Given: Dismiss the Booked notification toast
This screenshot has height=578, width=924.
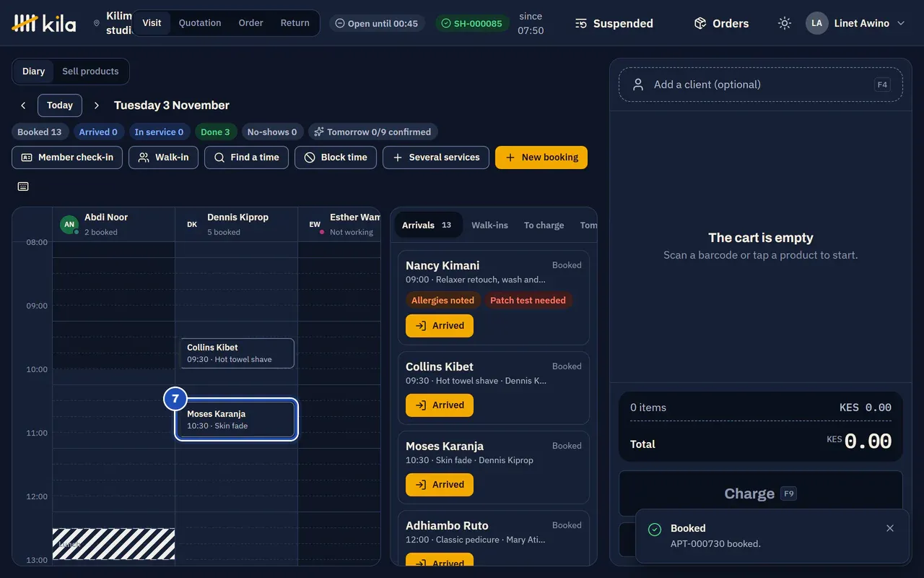Looking at the screenshot, I should click(890, 528).
